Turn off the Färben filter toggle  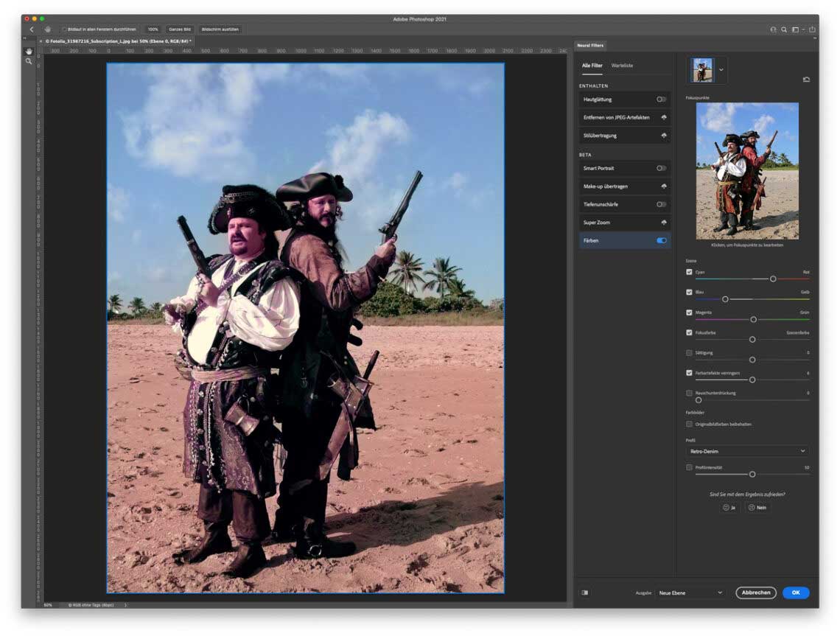[x=661, y=240]
